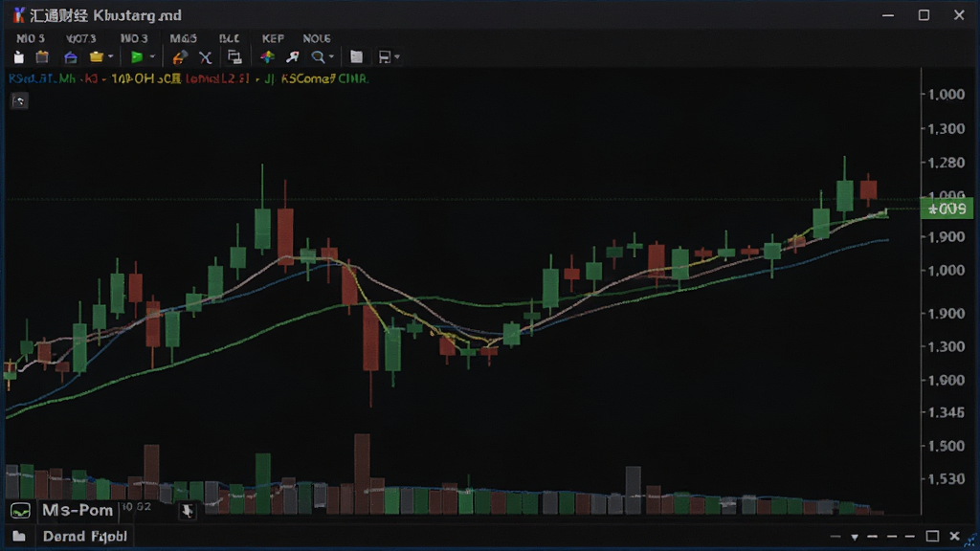Click the 1,530 price axis label
This screenshot has width=980, height=551.
pyautogui.click(x=947, y=478)
